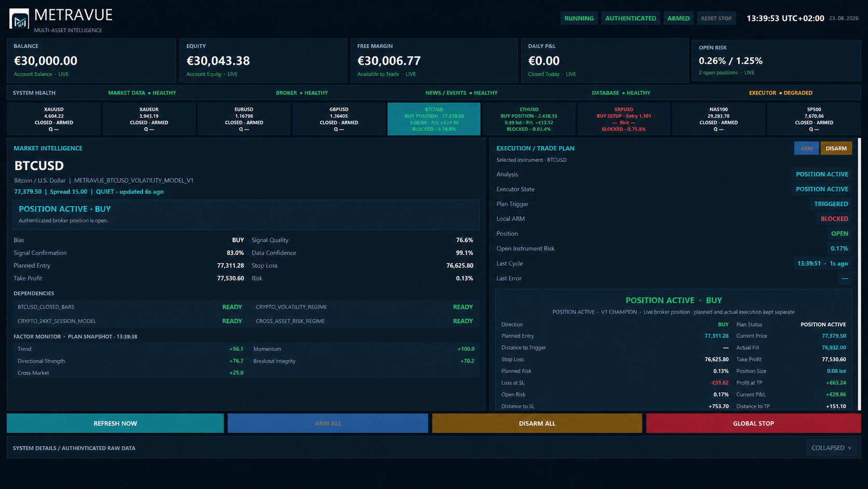Viewport: 868px width, 489px height.
Task: Click the BTCUSD_CLOSED_BARS dependency row
Action: 130,307
